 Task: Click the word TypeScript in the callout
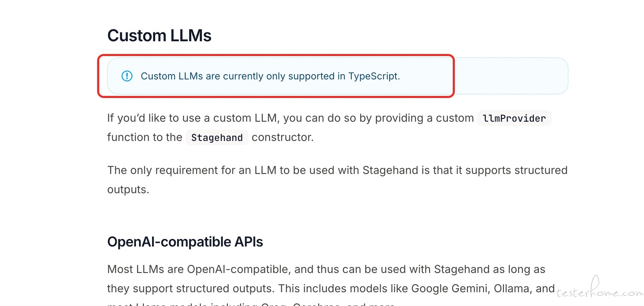(374, 76)
